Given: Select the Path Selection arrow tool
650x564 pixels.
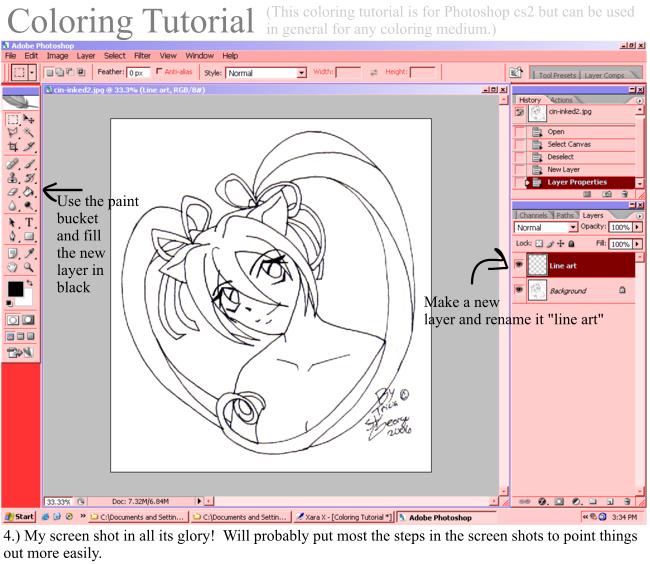Looking at the screenshot, I should pyautogui.click(x=13, y=223).
